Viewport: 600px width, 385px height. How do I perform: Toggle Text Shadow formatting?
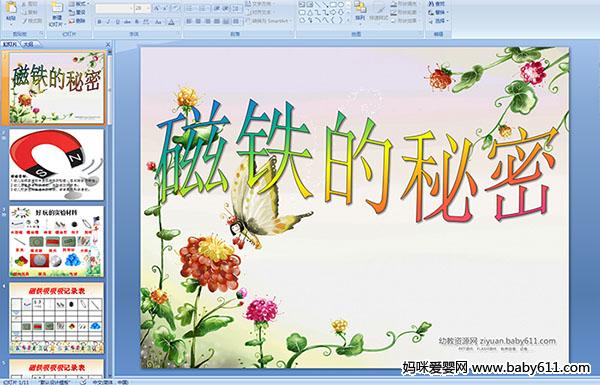tap(137, 22)
